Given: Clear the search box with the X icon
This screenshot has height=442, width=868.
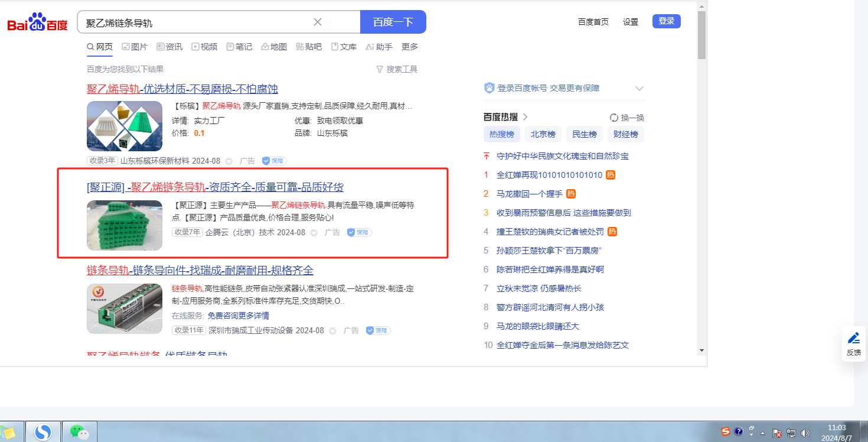Looking at the screenshot, I should [x=317, y=22].
